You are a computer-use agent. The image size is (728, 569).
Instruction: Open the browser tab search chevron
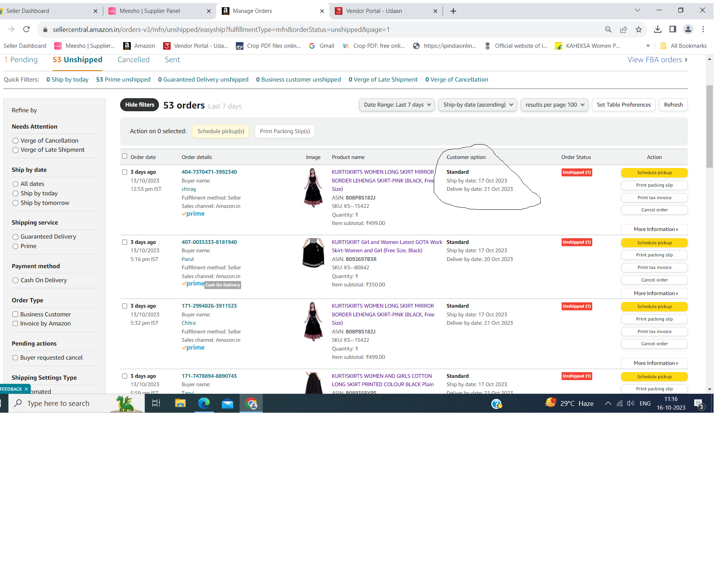click(637, 10)
